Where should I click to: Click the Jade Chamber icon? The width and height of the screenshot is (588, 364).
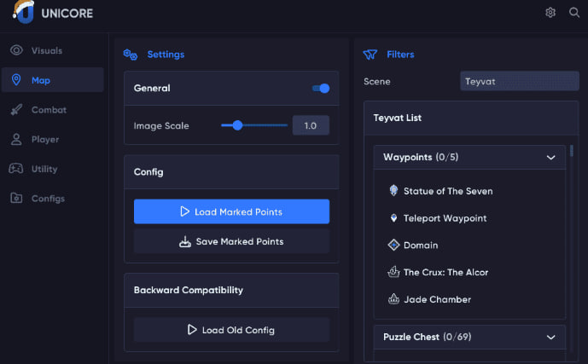[x=393, y=300]
